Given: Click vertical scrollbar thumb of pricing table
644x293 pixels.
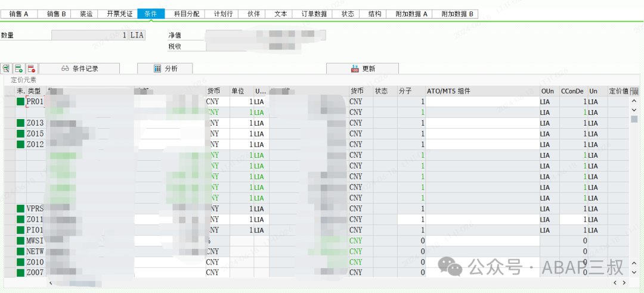Looking at the screenshot, I should (x=634, y=119).
